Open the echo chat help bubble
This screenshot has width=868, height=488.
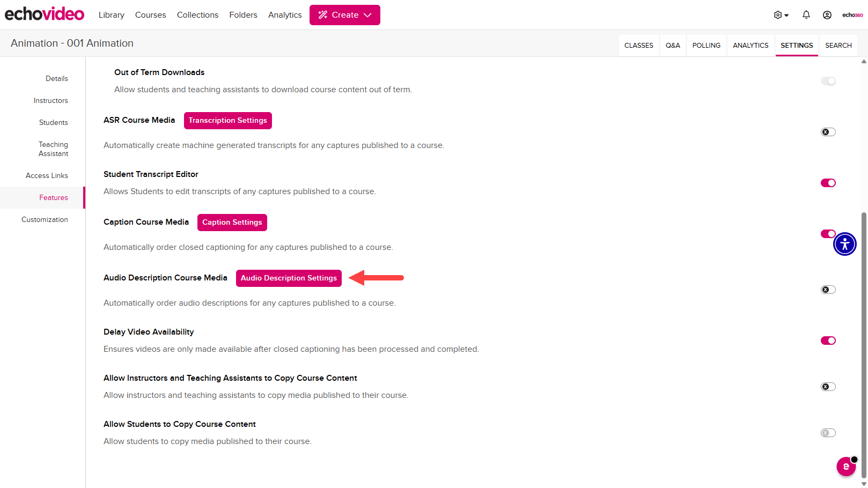coord(847,466)
